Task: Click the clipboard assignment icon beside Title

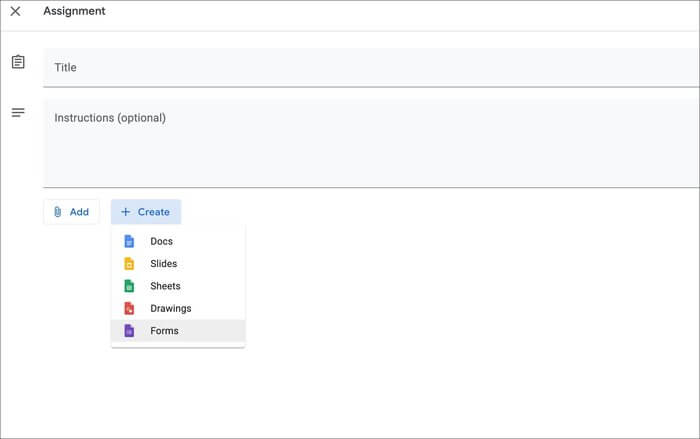Action: point(17,62)
